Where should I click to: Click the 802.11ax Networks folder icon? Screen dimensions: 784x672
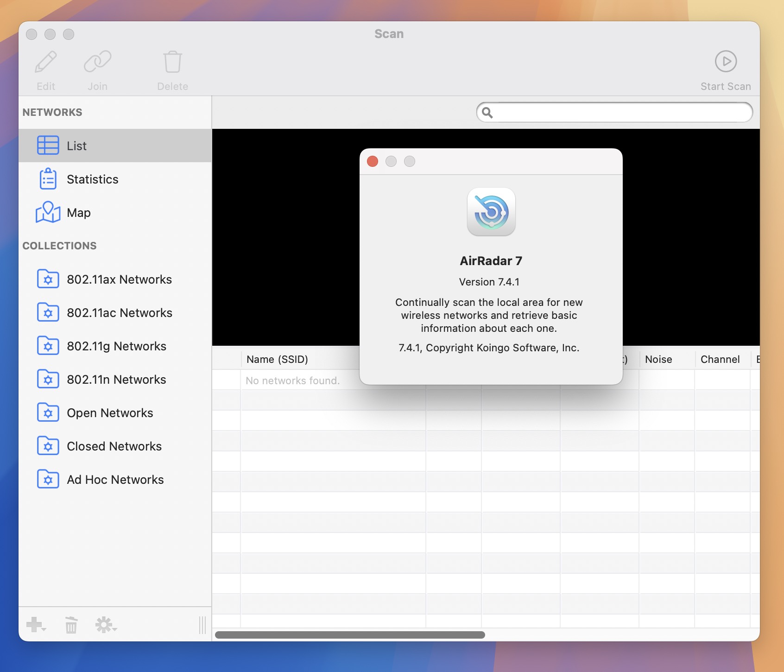(48, 279)
